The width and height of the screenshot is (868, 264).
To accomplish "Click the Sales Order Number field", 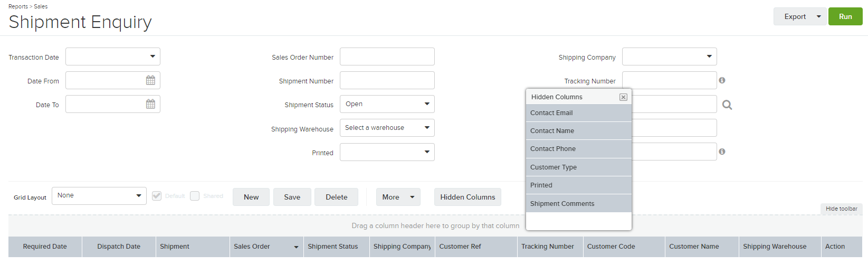I will pos(387,56).
